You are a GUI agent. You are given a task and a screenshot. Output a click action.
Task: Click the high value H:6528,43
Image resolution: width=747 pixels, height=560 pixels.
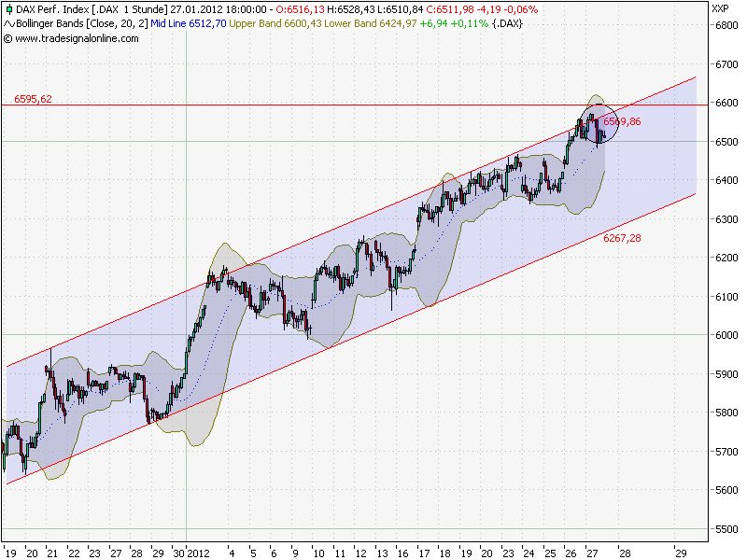tap(352, 9)
